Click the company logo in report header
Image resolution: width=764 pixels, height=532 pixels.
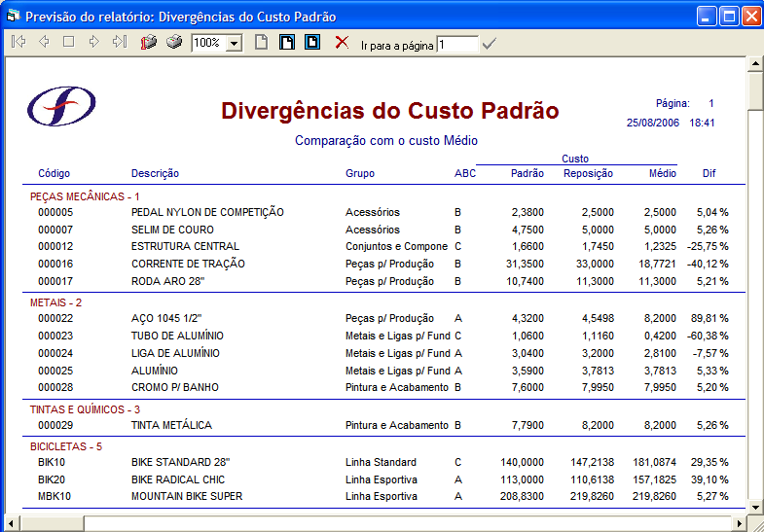[x=61, y=106]
